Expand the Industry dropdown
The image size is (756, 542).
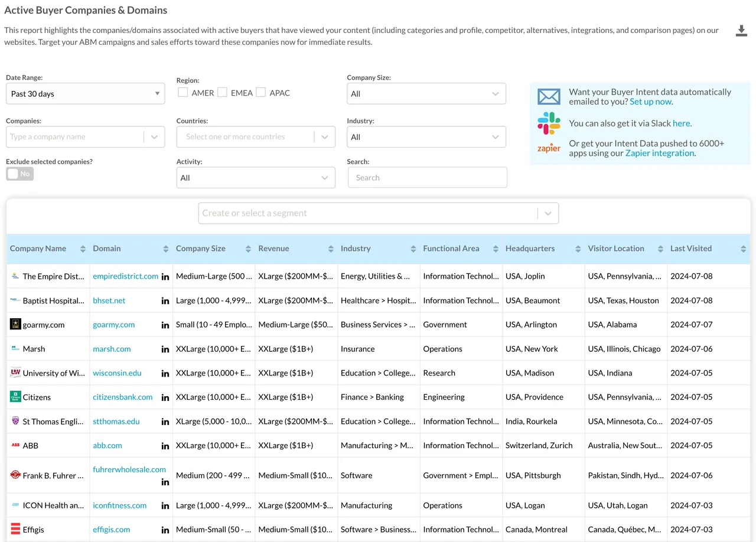coord(426,136)
